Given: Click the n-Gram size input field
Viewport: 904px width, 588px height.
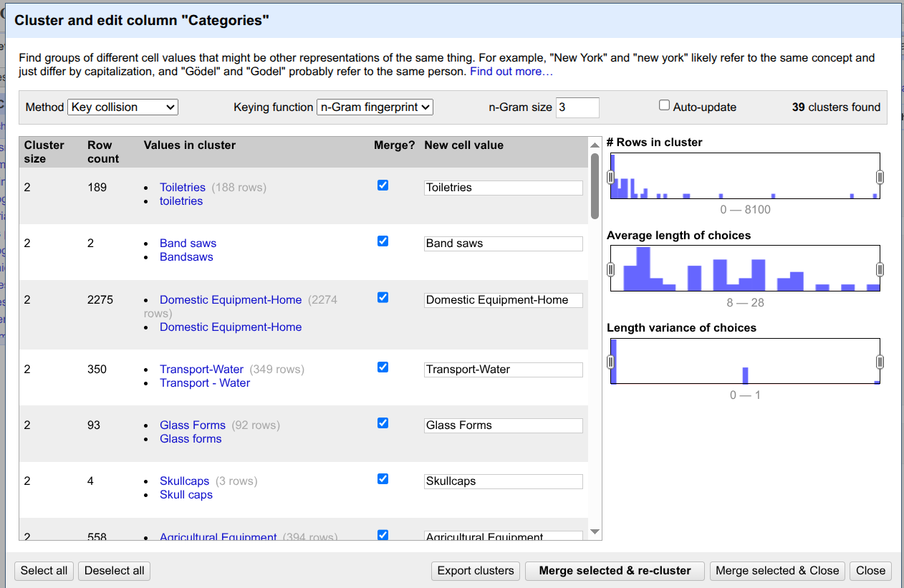Looking at the screenshot, I should click(577, 107).
